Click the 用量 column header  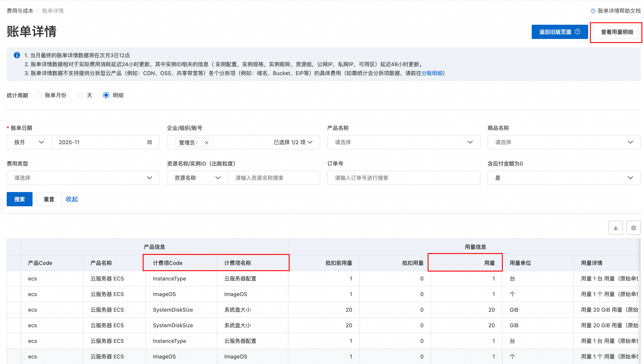pos(489,263)
